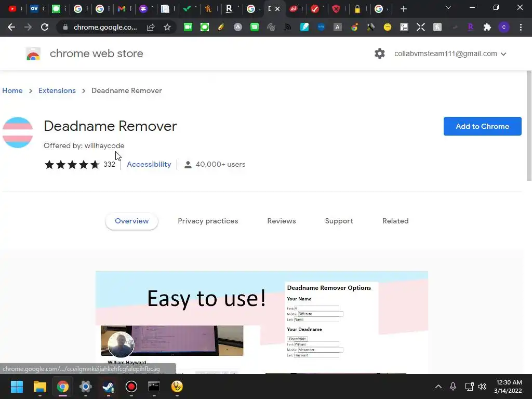Open the new tab plus button
The height and width of the screenshot is (399, 532).
click(x=403, y=9)
